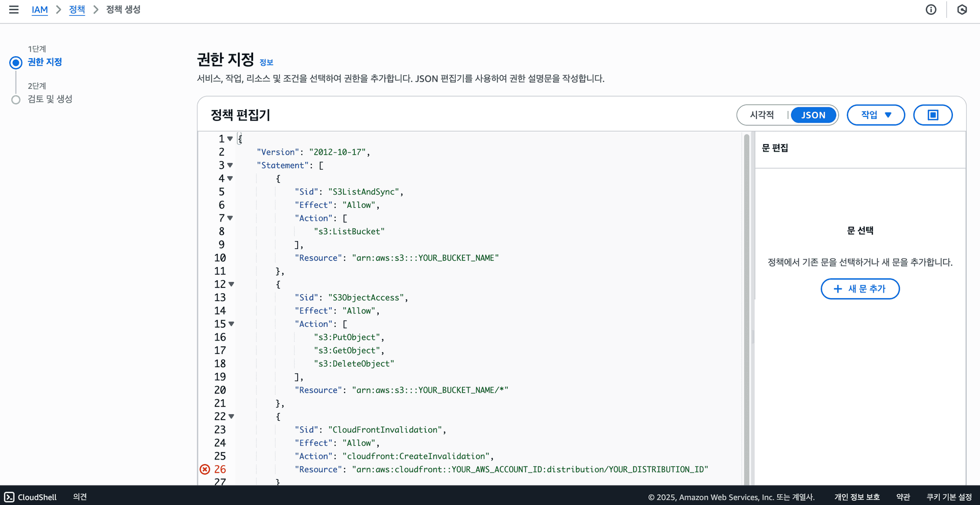Collapse the S3ObjectAccess block at line 12
980x505 pixels.
231,284
